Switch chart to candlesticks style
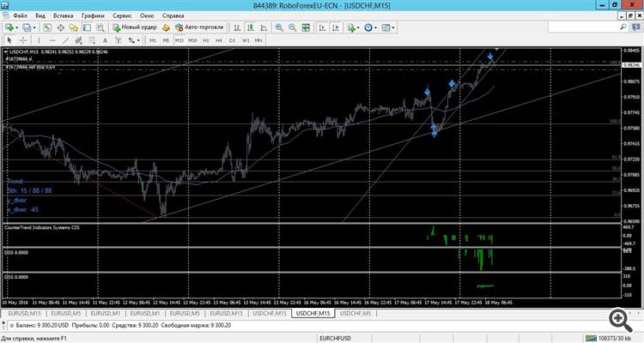The image size is (644, 343). click(251, 27)
